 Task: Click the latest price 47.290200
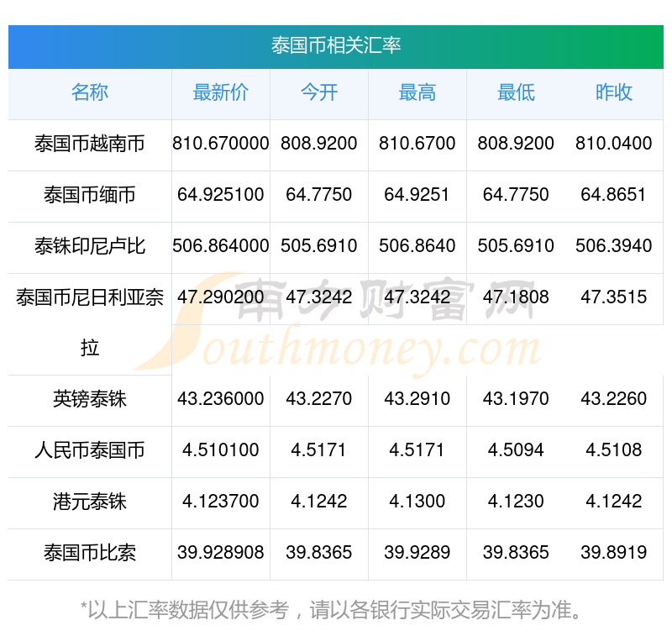(x=221, y=297)
